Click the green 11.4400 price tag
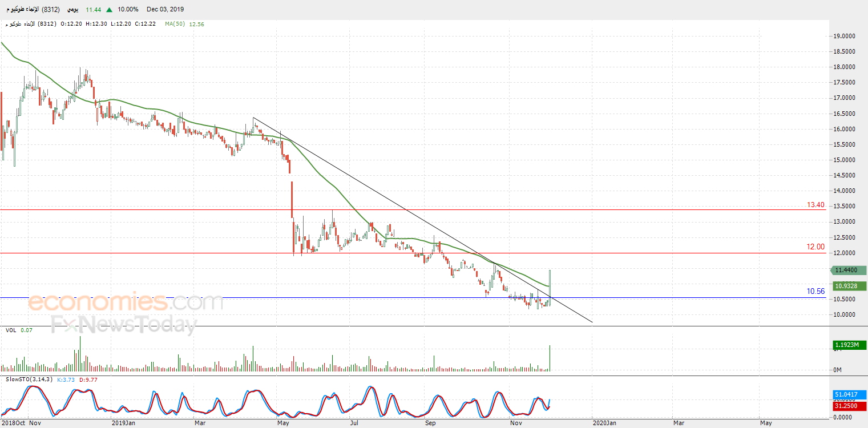 847,270
